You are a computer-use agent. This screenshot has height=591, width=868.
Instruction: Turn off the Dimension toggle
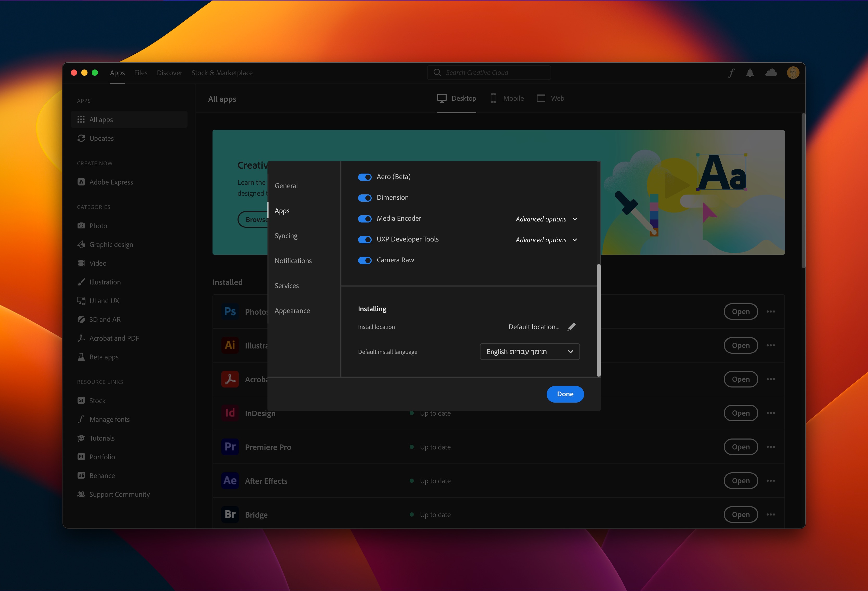tap(365, 198)
